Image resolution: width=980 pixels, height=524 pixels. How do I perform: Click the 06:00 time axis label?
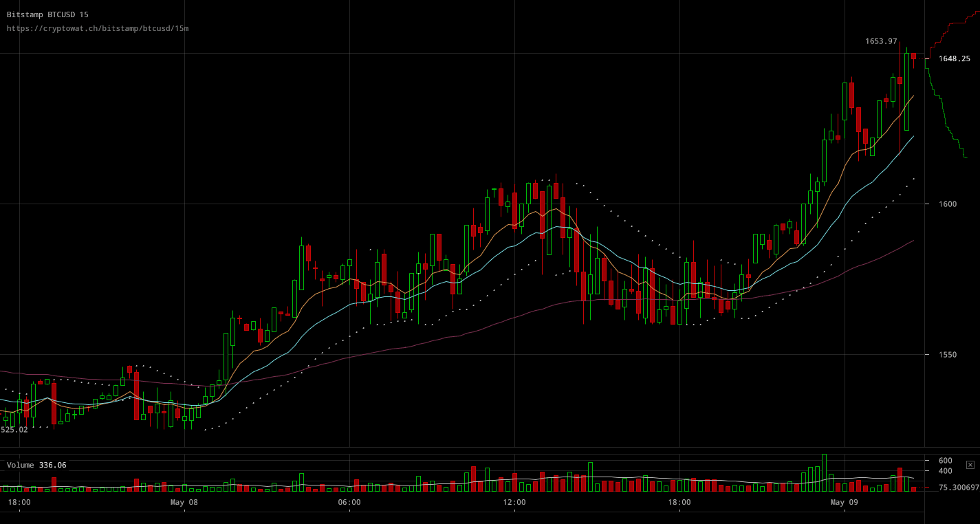click(349, 503)
